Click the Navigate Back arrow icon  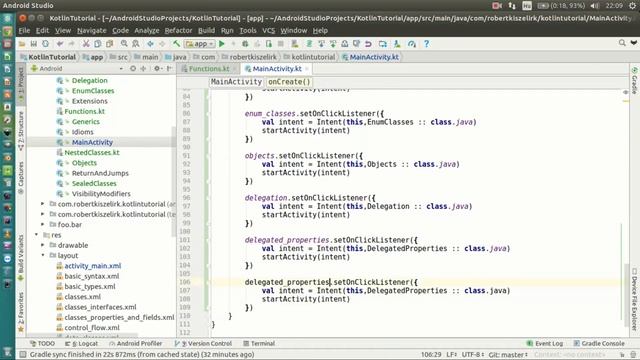150,44
